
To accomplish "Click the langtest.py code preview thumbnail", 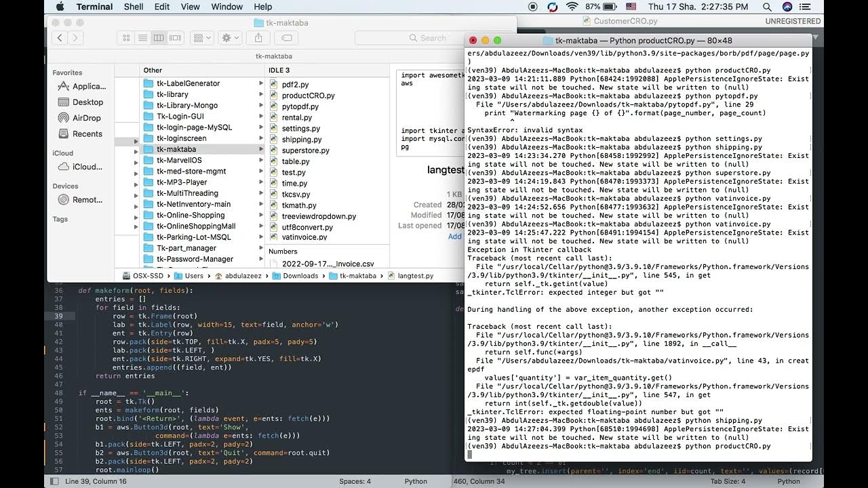I will pos(430,112).
